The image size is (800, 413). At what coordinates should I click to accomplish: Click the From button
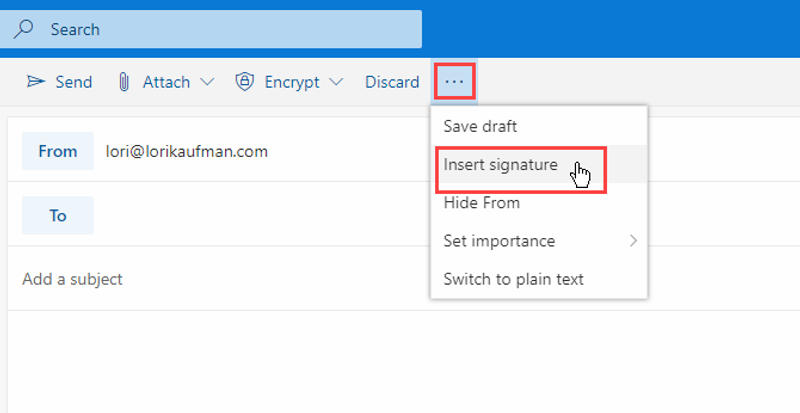58,151
